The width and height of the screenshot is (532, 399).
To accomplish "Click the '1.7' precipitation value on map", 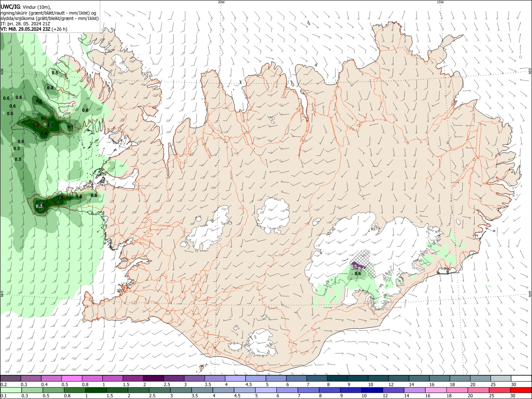I will [x=50, y=125].
